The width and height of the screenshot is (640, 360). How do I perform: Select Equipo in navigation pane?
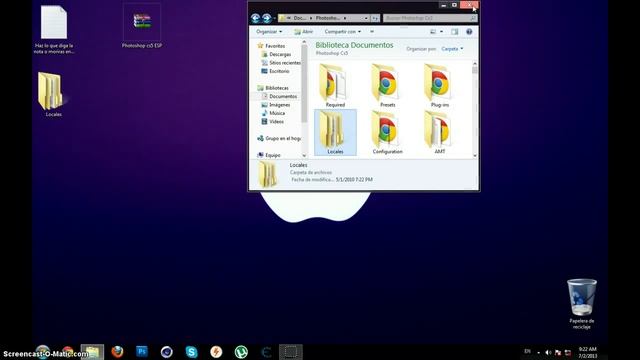273,155
